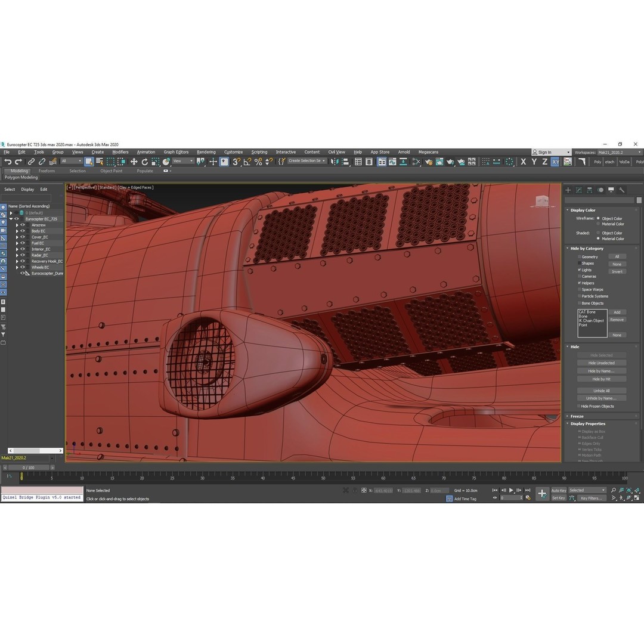Open the Rendered Frame Window icon
Image resolution: width=644 pixels, height=644 pixels.
point(439,162)
